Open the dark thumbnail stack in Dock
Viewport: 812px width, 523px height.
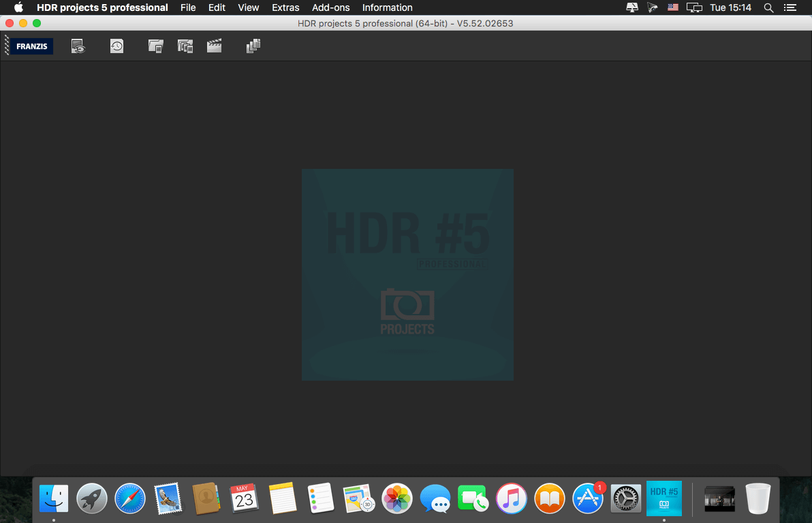(720, 498)
